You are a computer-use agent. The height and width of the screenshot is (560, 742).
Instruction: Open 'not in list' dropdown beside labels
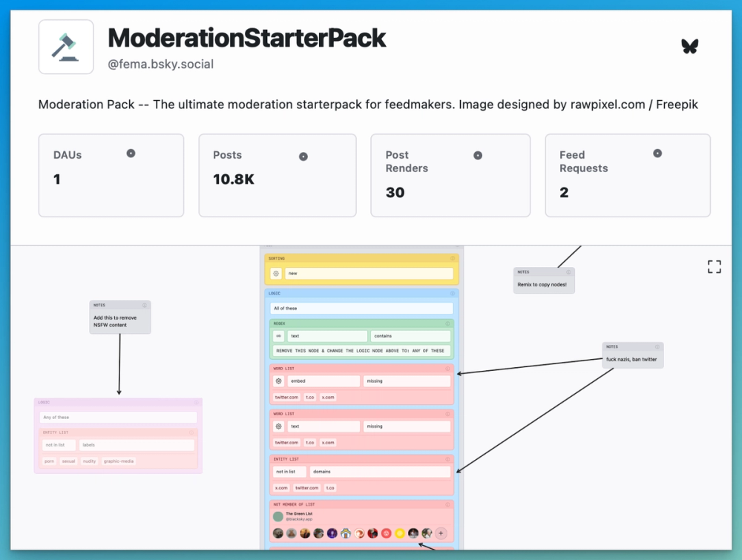click(x=59, y=445)
